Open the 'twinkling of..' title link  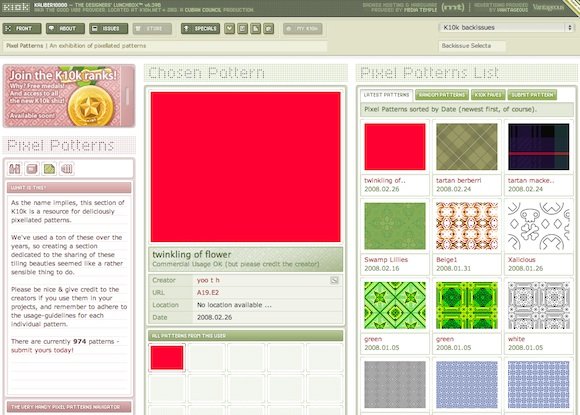pos(385,180)
